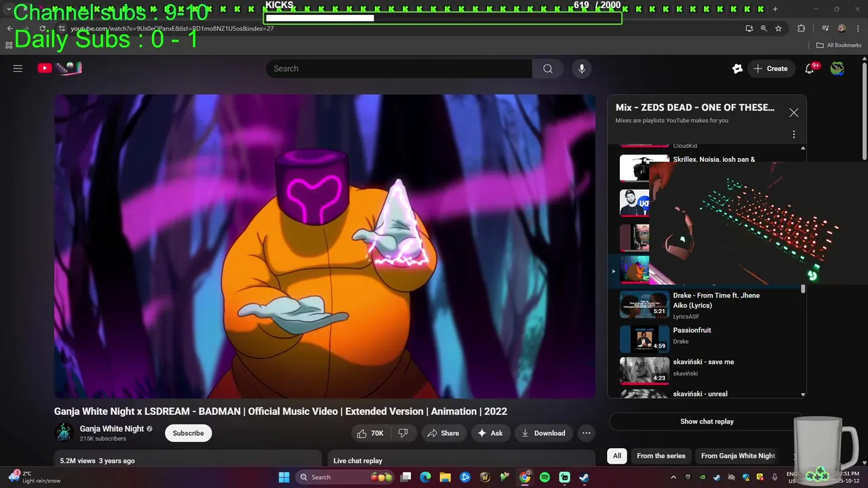Open YouTube notifications bell

tap(810, 68)
